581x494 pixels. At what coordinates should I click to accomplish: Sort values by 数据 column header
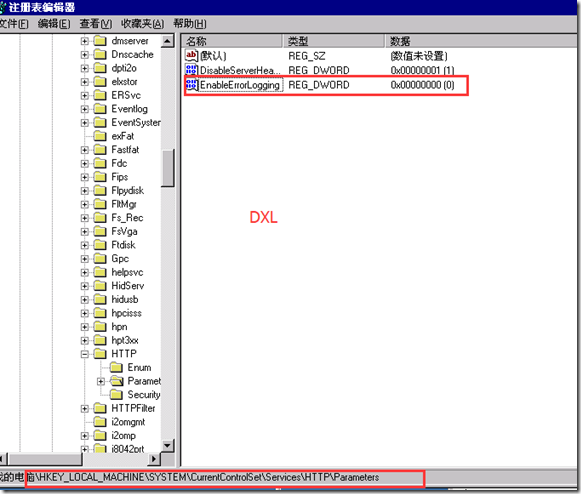[481, 41]
